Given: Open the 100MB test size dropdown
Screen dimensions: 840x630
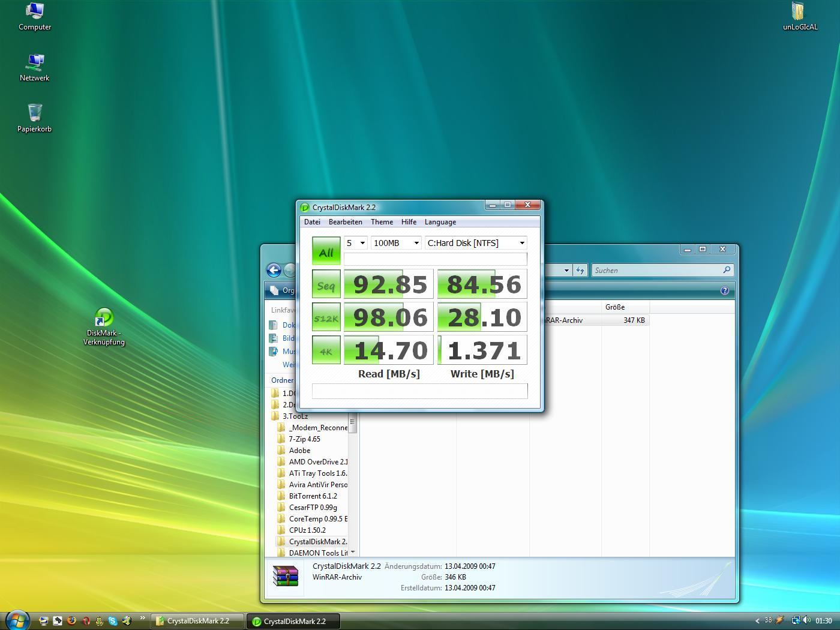Looking at the screenshot, I should [396, 243].
